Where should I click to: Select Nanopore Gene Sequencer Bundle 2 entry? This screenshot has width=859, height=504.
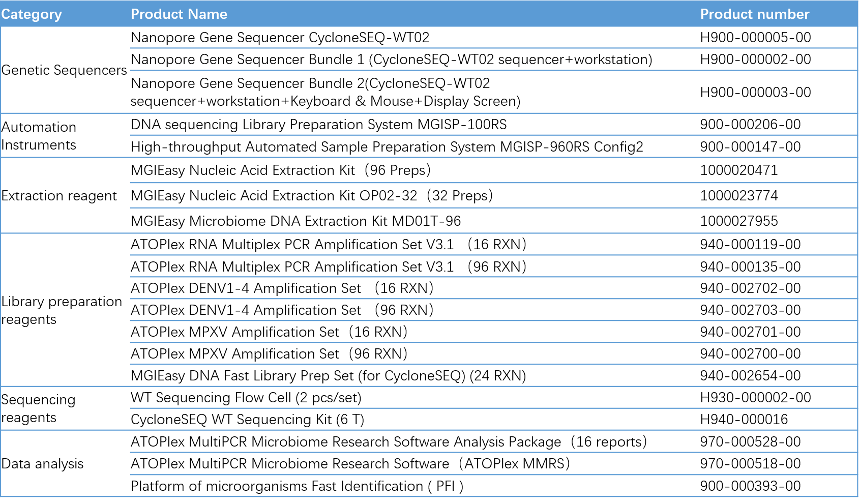tap(325, 92)
